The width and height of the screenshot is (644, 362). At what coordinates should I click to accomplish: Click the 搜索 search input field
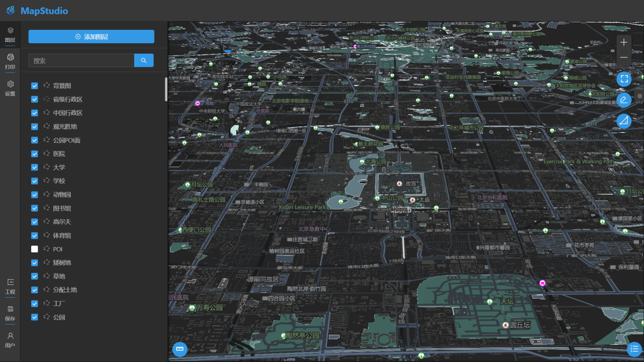coord(81,60)
